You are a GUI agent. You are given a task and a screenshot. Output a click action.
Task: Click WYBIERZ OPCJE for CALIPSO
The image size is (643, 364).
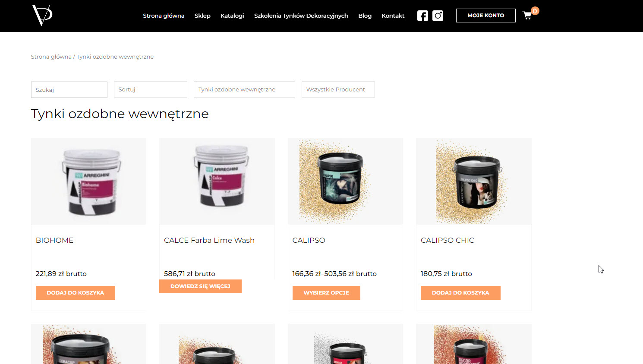pos(326,292)
